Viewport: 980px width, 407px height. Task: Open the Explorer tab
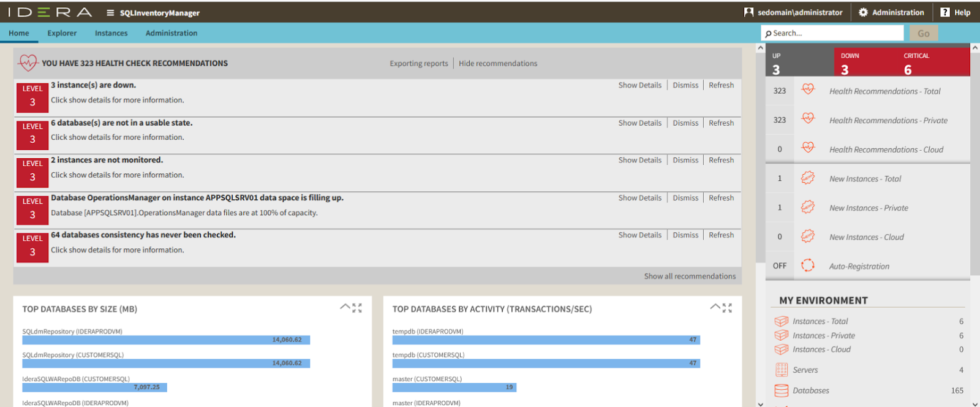(62, 33)
